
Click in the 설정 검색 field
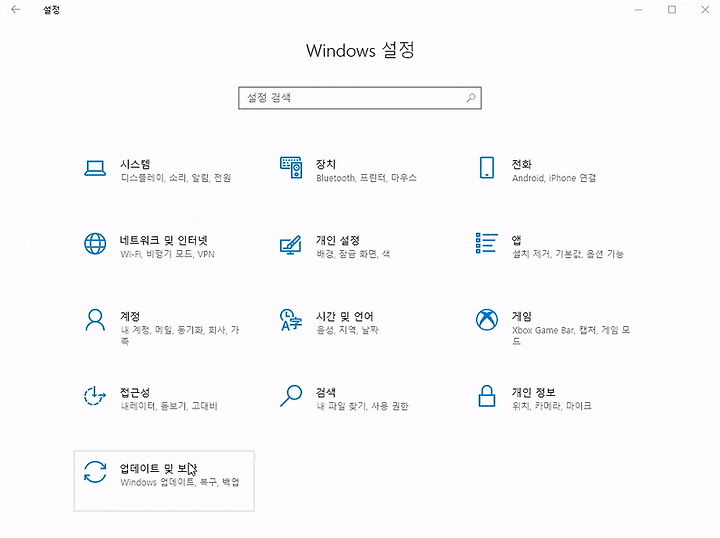pos(360,98)
